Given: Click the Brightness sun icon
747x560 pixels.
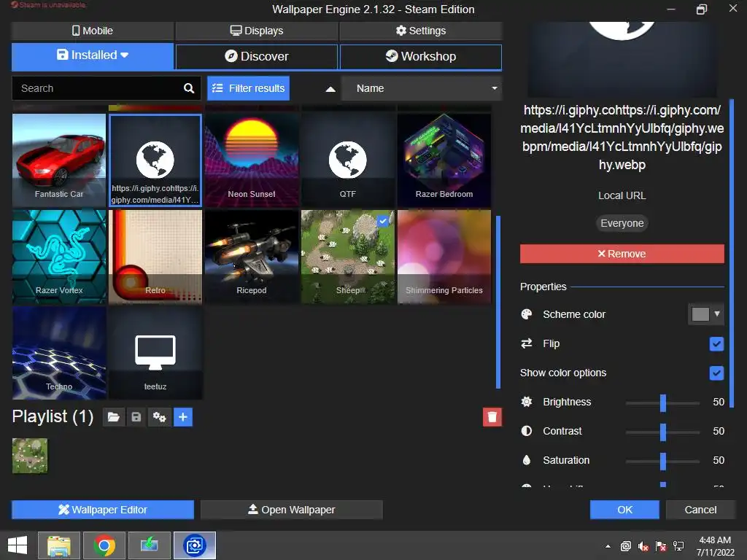Looking at the screenshot, I should coord(527,402).
